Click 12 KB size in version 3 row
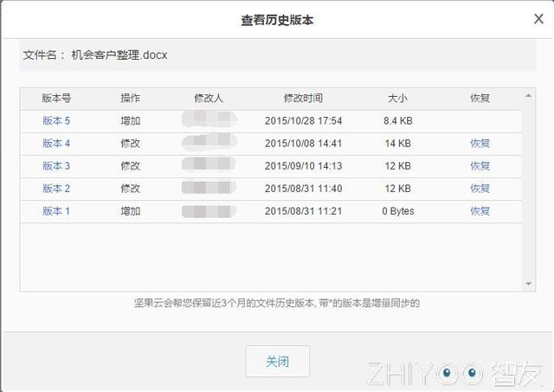 coord(398,166)
